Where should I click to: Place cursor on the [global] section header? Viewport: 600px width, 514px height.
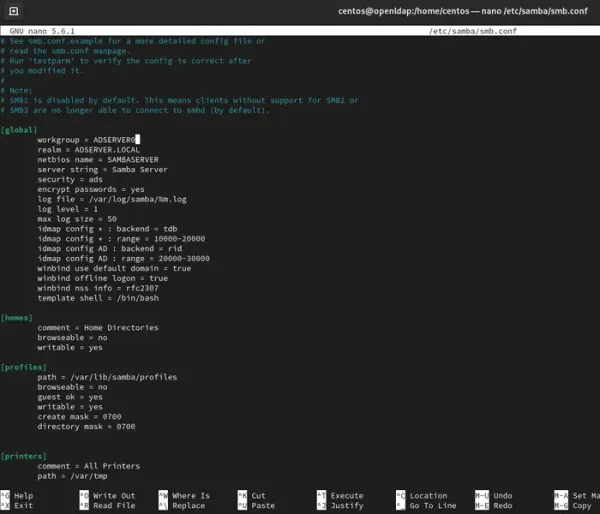(x=19, y=129)
